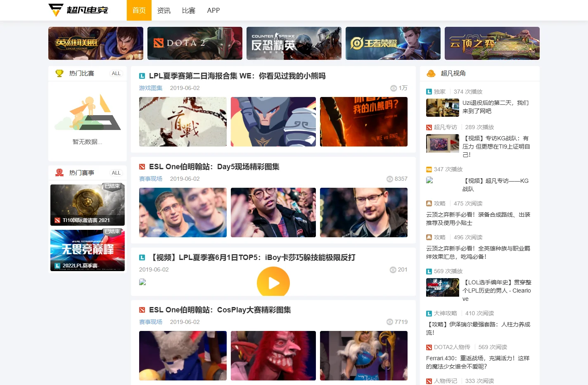Open 【视频】超凡专访——KG战队 link
The image size is (588, 385).
[496, 185]
